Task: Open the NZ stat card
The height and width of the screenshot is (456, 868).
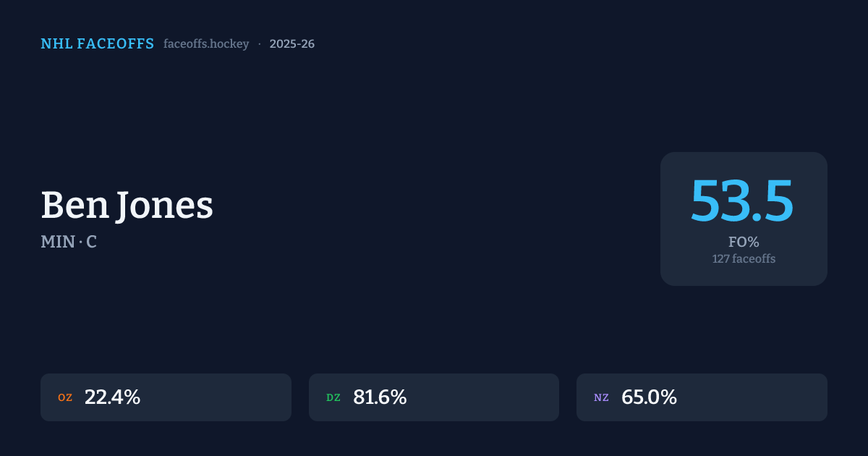Action: pos(752,397)
